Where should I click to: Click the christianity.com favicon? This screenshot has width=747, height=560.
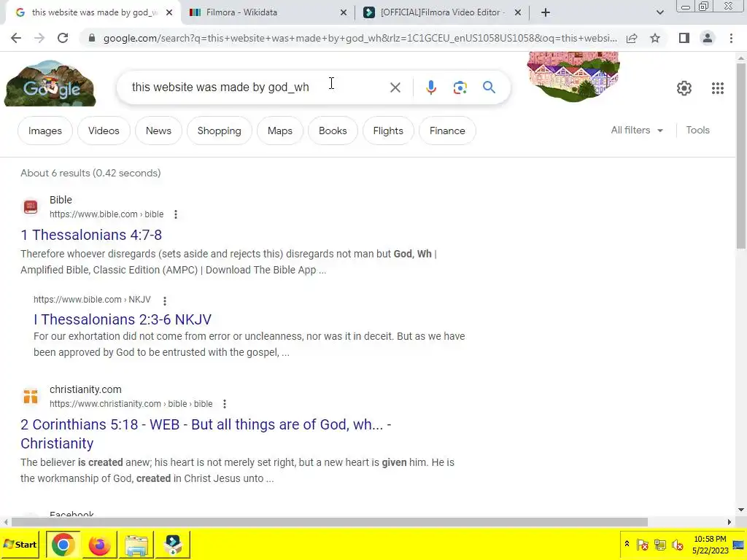click(31, 396)
